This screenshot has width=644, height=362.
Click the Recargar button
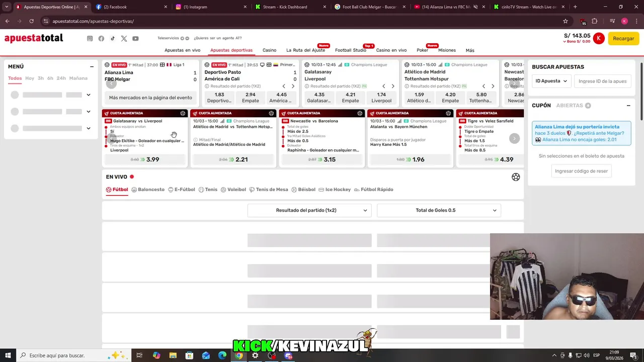(x=623, y=39)
